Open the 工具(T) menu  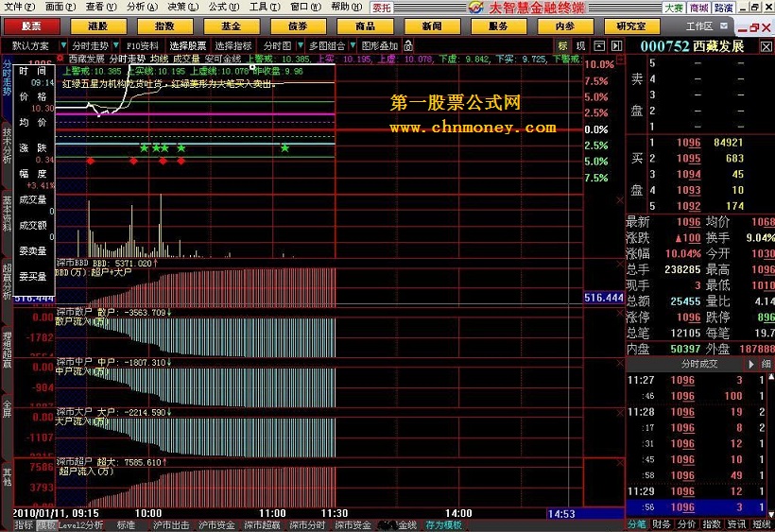(265, 7)
